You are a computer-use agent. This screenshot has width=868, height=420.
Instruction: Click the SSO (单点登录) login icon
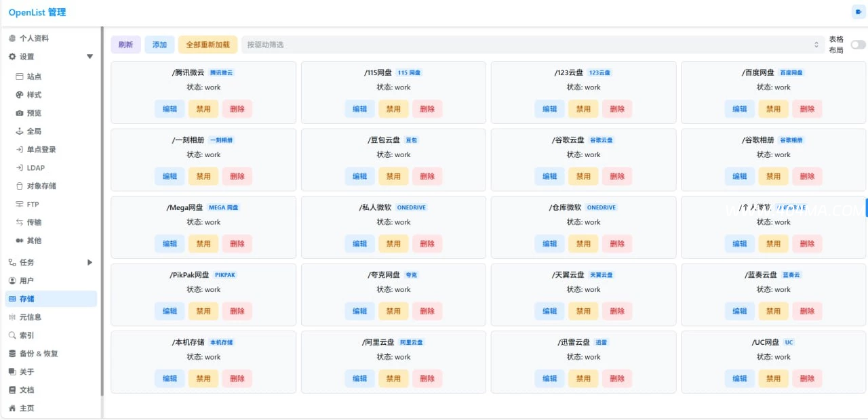(20, 150)
